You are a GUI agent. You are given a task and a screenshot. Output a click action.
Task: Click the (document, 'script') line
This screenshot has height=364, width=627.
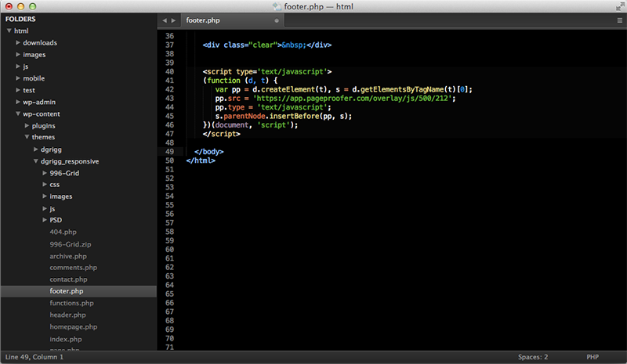click(x=250, y=124)
